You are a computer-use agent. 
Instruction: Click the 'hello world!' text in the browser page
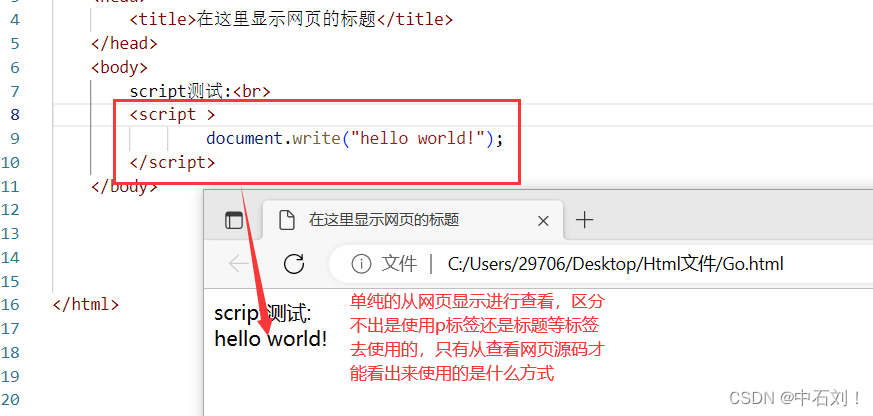[271, 338]
